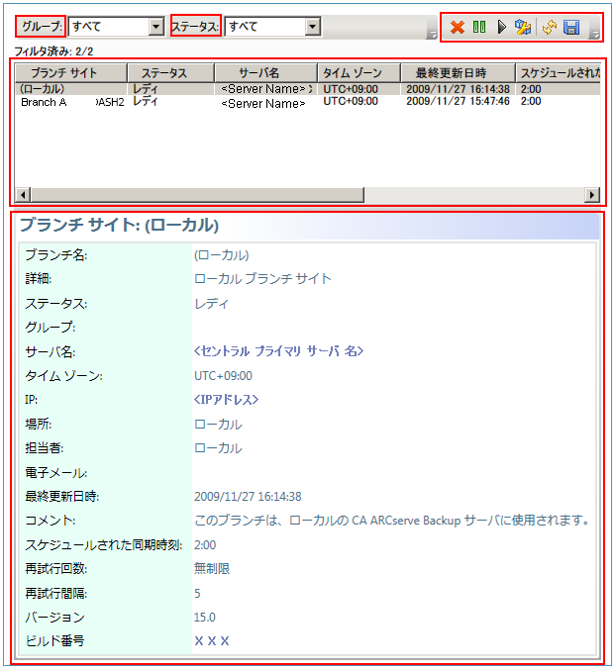Image resolution: width=616 pixels, height=672 pixels.
Task: Click the retry interval value 5
Action: 197,594
